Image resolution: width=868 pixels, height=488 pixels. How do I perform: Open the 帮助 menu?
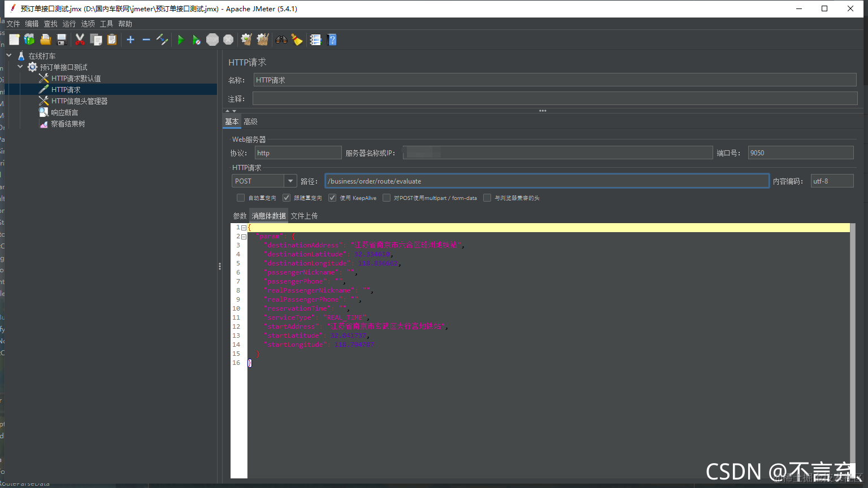coord(125,24)
